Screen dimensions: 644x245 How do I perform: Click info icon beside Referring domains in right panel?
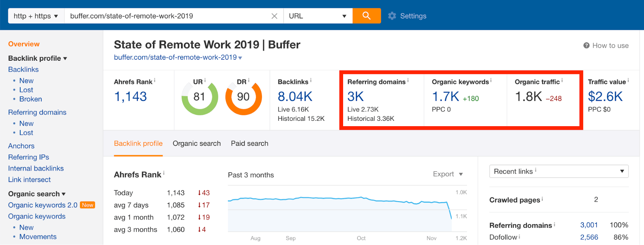[554, 224]
